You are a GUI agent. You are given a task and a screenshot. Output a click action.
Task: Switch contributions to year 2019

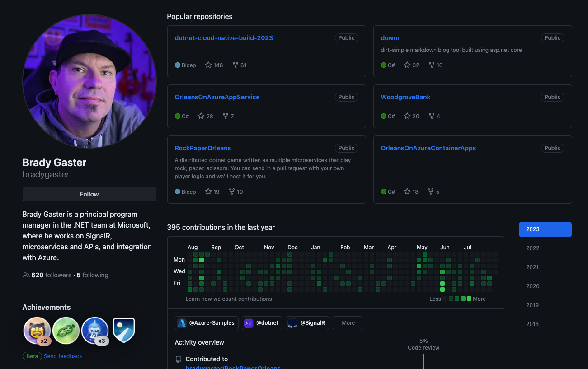pyautogui.click(x=532, y=305)
